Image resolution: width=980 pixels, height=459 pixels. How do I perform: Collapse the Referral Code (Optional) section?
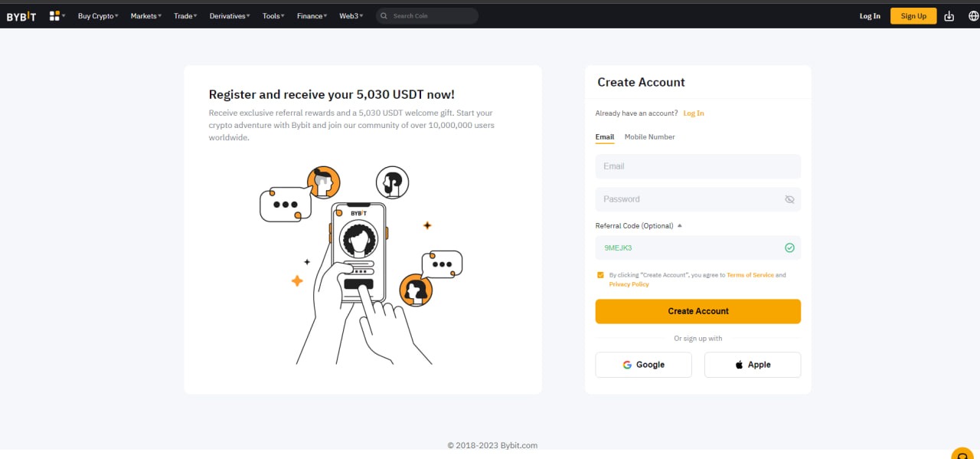click(x=639, y=226)
